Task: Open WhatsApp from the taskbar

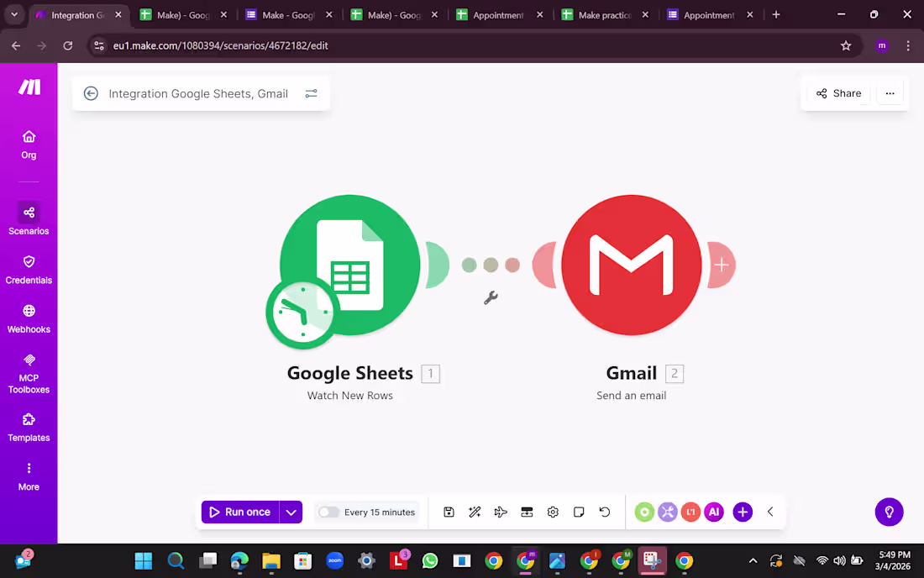Action: coord(430,561)
